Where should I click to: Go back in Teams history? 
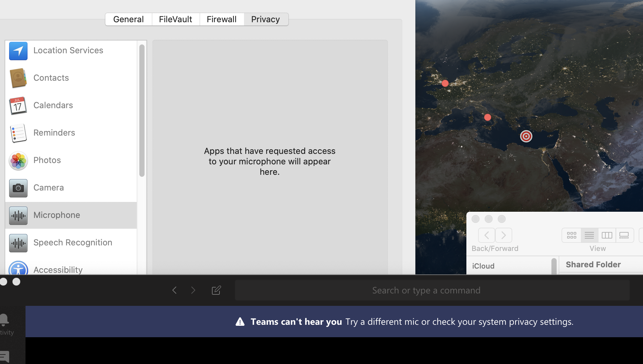pos(174,290)
